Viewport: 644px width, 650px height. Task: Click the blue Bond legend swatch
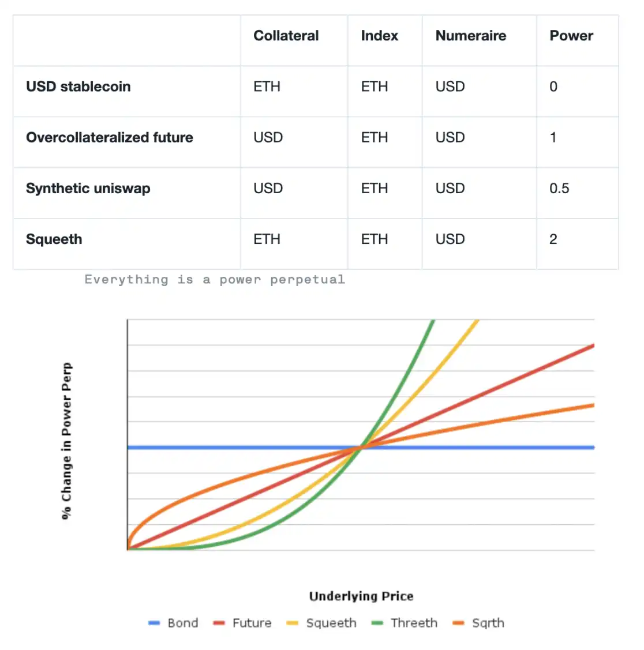154,623
